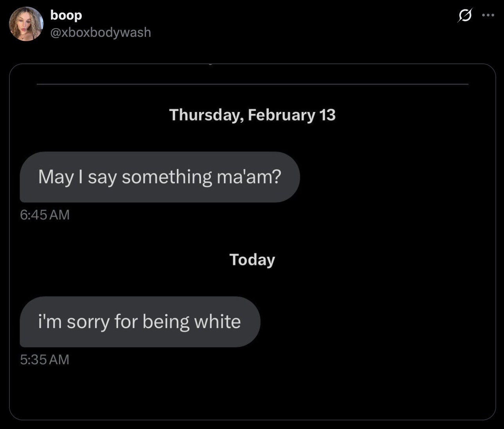Open the @xboxbodywash handle link
504x429 pixels.
click(101, 32)
